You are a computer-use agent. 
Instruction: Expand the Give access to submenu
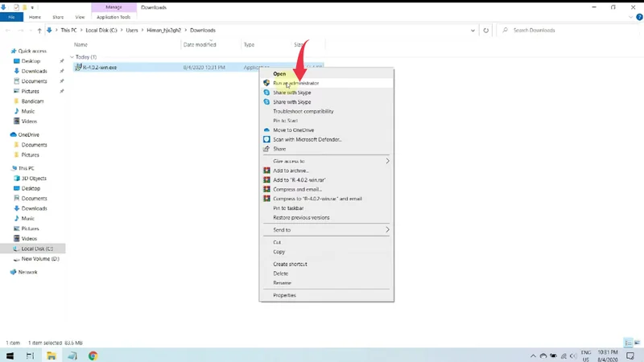386,161
